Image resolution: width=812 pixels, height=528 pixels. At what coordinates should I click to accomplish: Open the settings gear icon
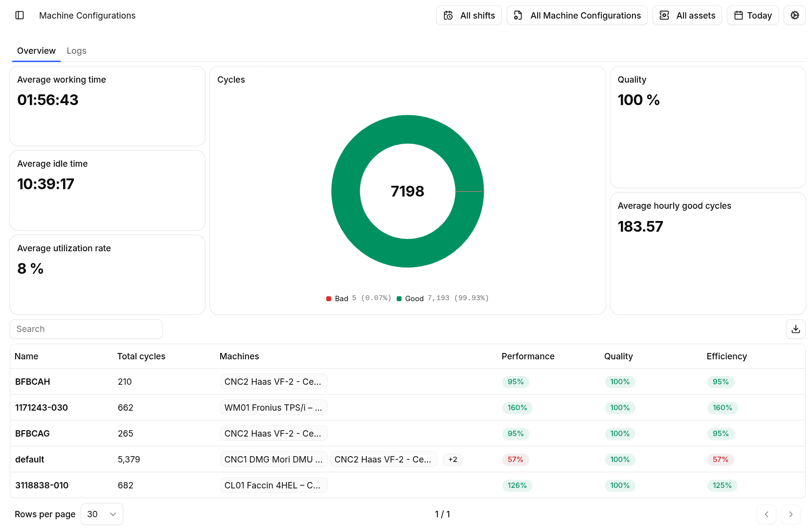tap(794, 15)
